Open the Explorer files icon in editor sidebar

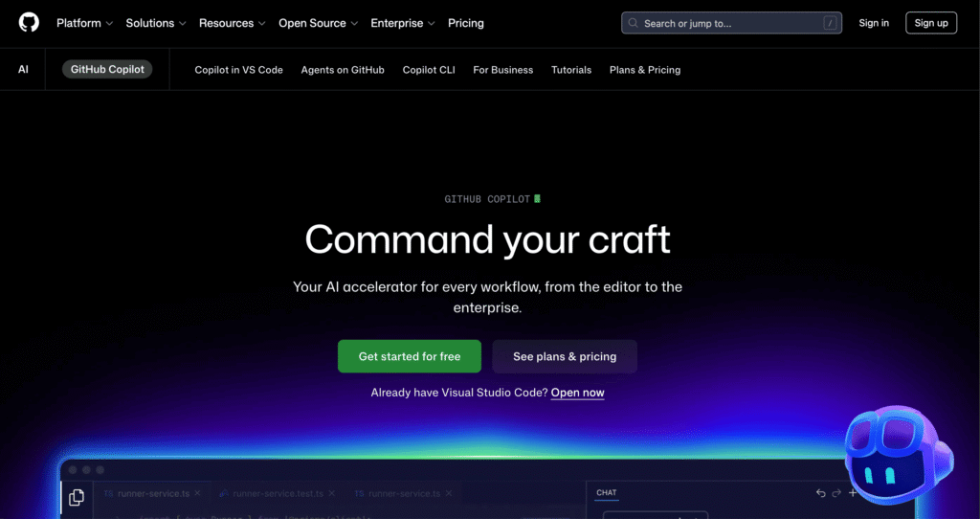coord(77,497)
